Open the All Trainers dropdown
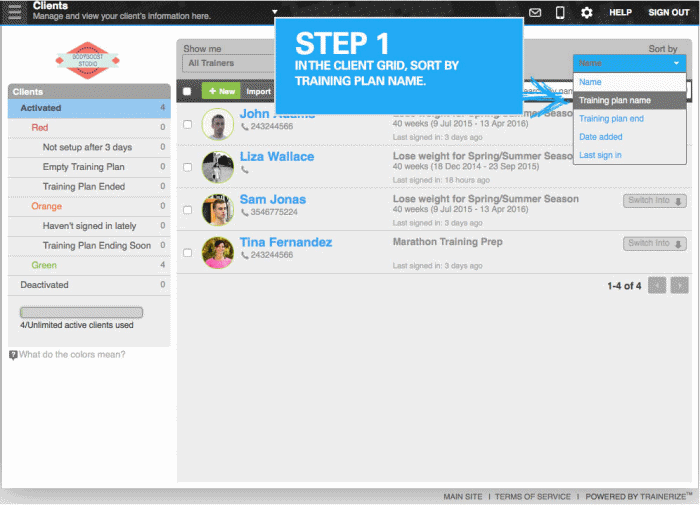The width and height of the screenshot is (700, 505). tap(227, 64)
